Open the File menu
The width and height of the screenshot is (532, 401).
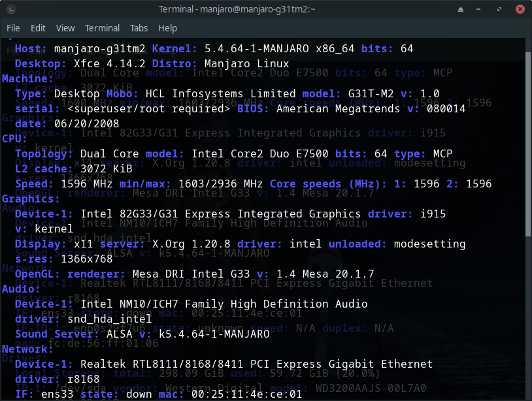point(13,28)
